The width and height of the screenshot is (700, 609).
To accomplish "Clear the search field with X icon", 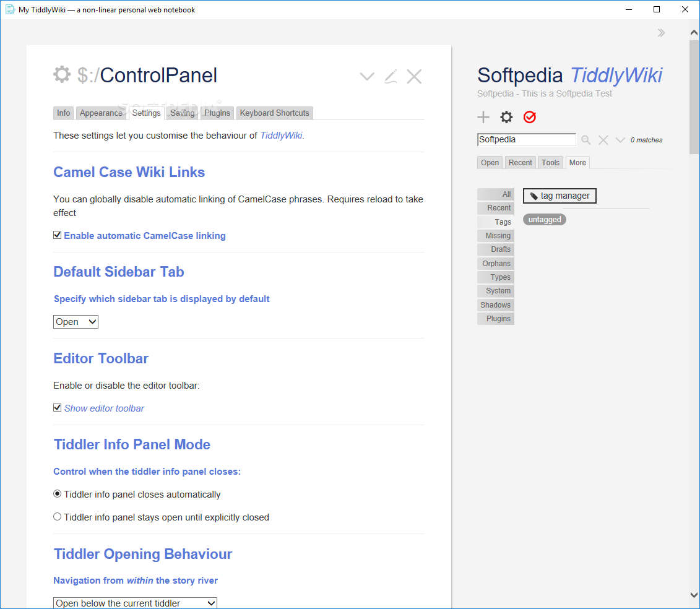I will [603, 140].
